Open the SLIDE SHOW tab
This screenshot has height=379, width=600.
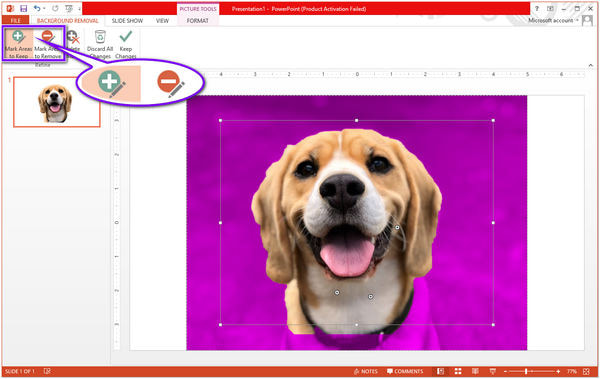click(127, 20)
